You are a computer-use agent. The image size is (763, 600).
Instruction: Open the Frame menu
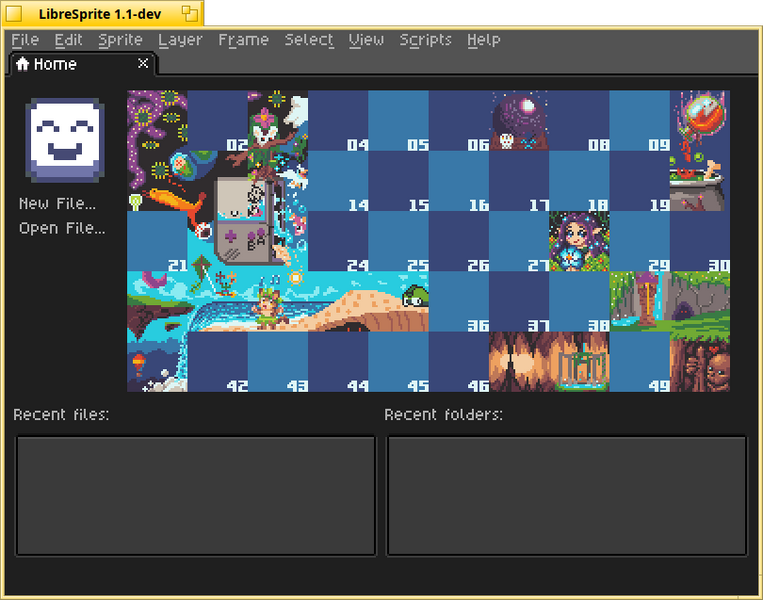pos(243,40)
